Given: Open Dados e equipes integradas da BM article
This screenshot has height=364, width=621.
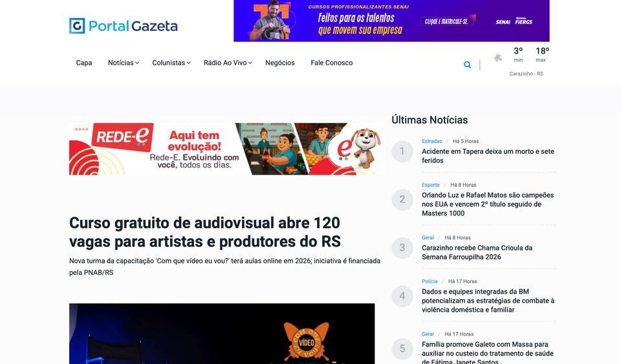Looking at the screenshot, I should click(488, 301).
